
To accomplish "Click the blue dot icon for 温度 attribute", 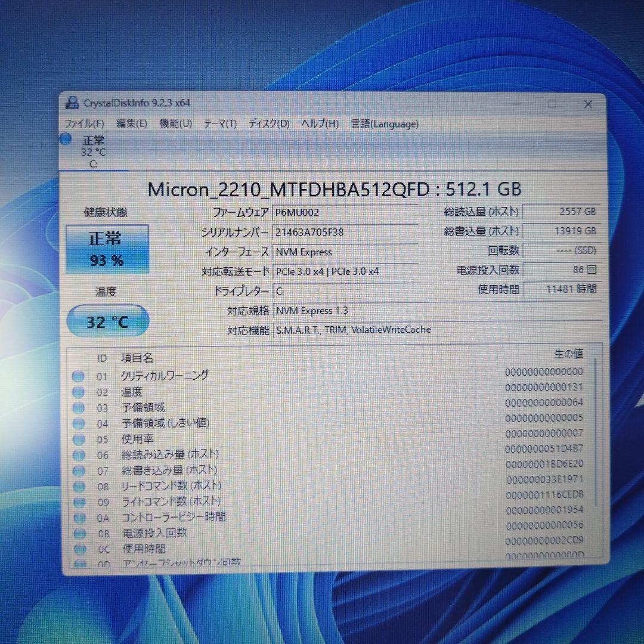I will coord(78,391).
